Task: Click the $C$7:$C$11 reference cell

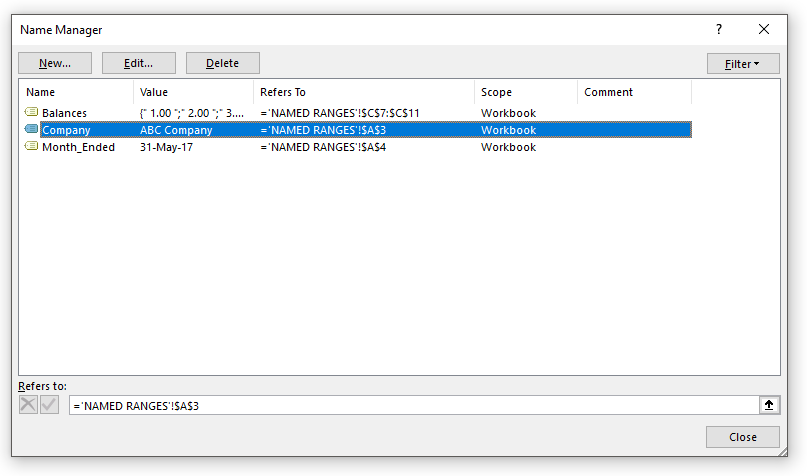Action: [340, 113]
